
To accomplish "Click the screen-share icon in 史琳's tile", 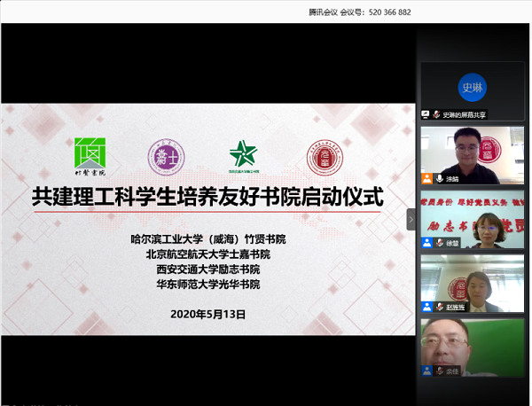I will [x=425, y=114].
